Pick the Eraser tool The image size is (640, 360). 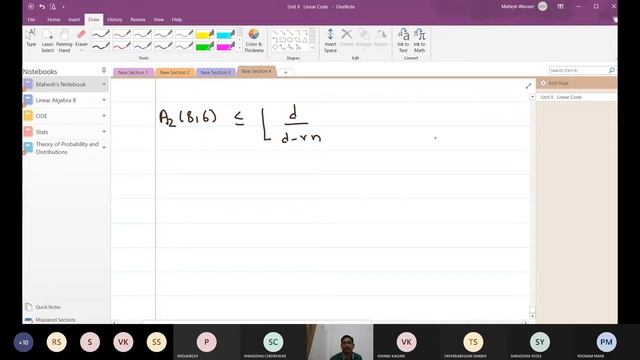(x=81, y=38)
